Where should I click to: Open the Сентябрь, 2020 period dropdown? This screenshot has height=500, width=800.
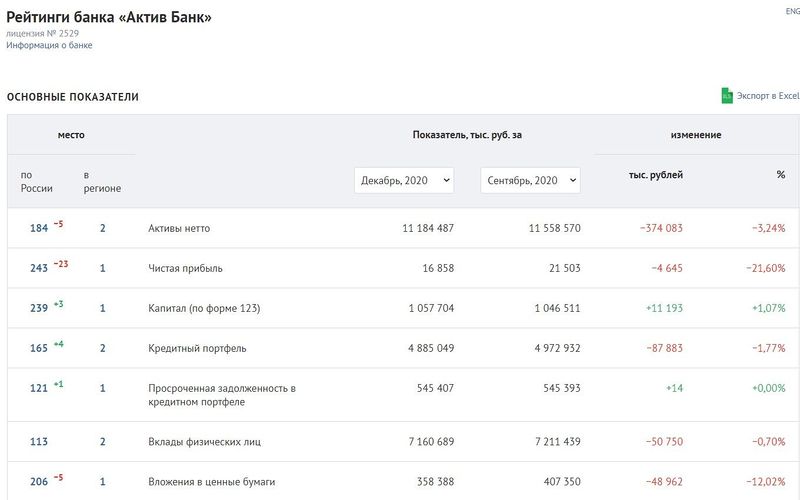tap(530, 180)
